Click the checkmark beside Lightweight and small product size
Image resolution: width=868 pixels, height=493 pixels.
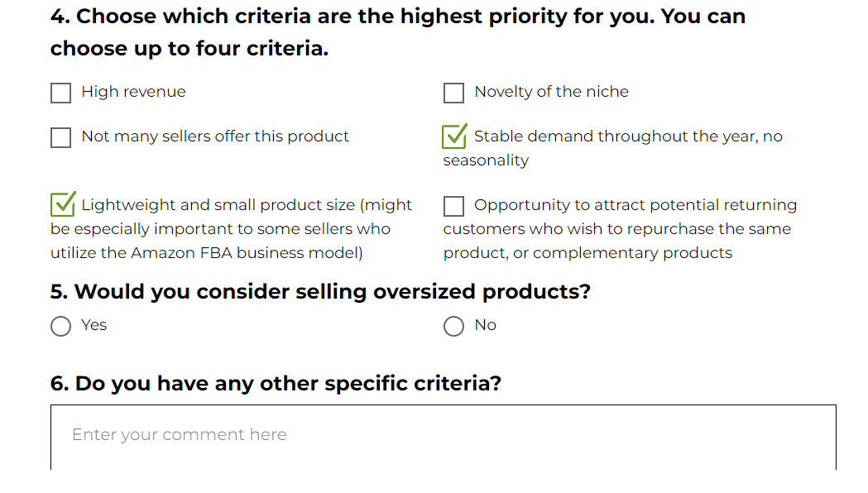(x=60, y=204)
